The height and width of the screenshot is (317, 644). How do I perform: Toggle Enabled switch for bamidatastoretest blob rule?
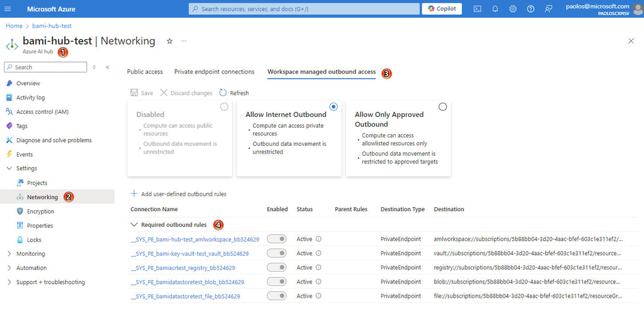[277, 281]
